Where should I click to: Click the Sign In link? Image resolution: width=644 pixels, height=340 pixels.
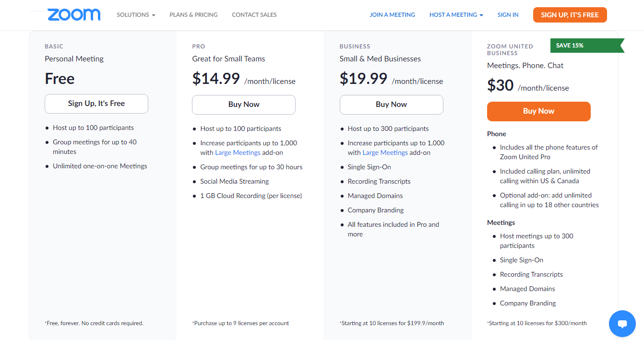coord(508,15)
